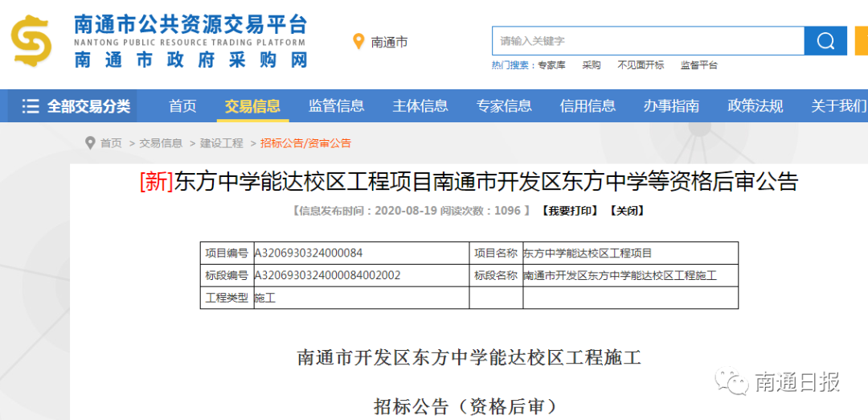Click the 【关闭】 link under the title
This screenshot has height=420, width=868.
coord(627,211)
